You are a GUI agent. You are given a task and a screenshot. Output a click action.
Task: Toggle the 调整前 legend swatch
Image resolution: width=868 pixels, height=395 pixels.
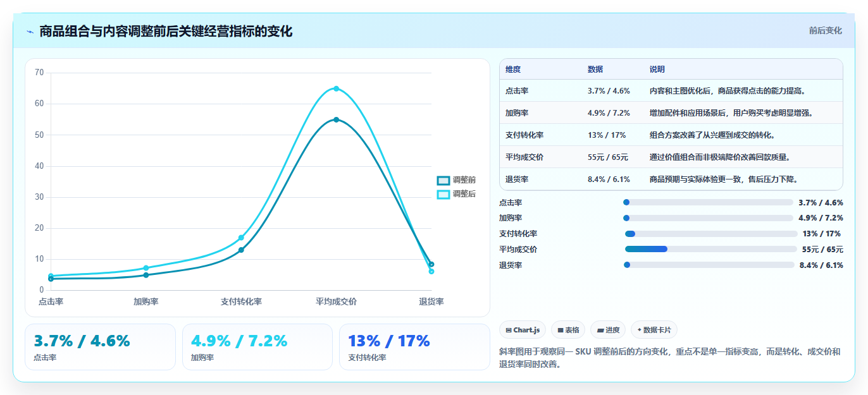[x=443, y=180]
